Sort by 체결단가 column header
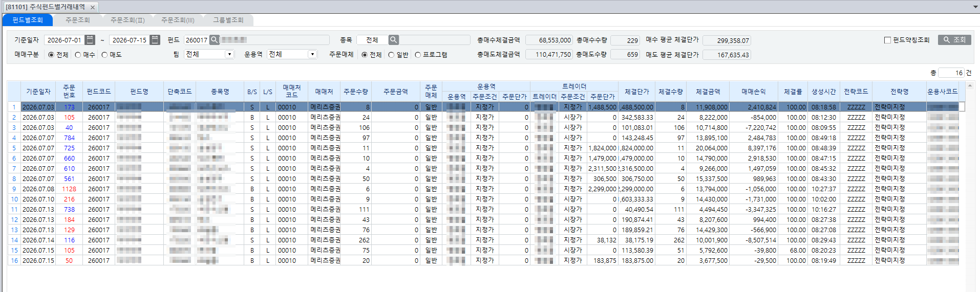 pyautogui.click(x=636, y=92)
